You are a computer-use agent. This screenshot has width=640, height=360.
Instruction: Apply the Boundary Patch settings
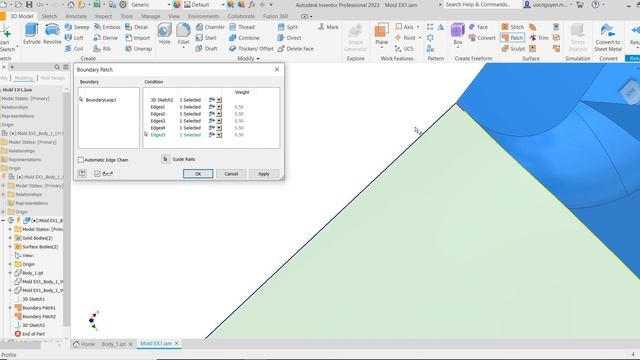click(264, 174)
